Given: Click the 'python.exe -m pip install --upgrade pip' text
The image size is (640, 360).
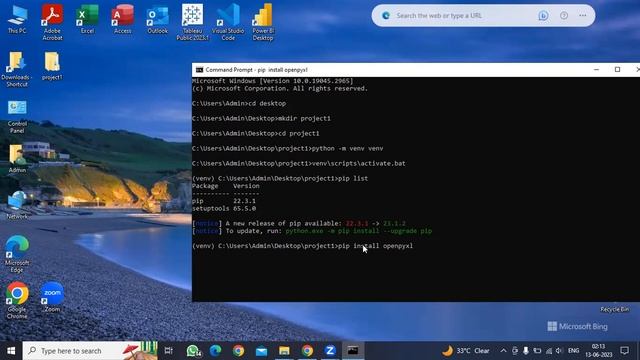Looking at the screenshot, I should click(x=358, y=231).
